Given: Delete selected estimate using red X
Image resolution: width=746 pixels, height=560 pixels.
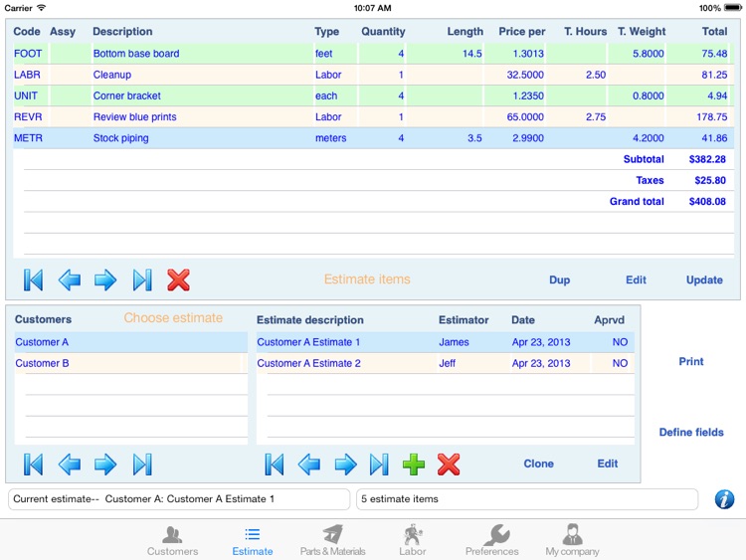Looking at the screenshot, I should pyautogui.click(x=449, y=464).
